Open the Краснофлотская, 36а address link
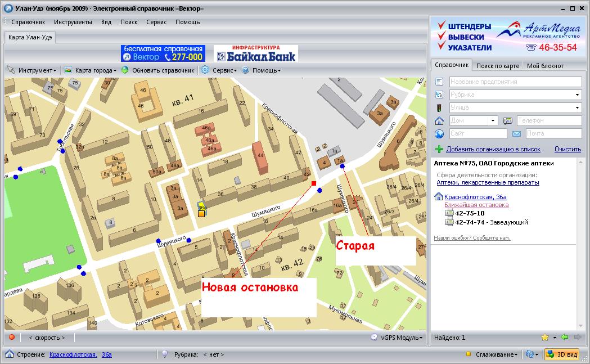 click(x=475, y=197)
